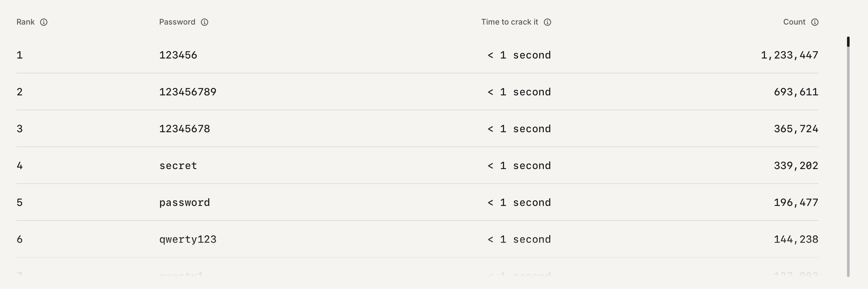Viewport: 868px width, 289px height.
Task: Select the Rank column header
Action: coord(25,22)
